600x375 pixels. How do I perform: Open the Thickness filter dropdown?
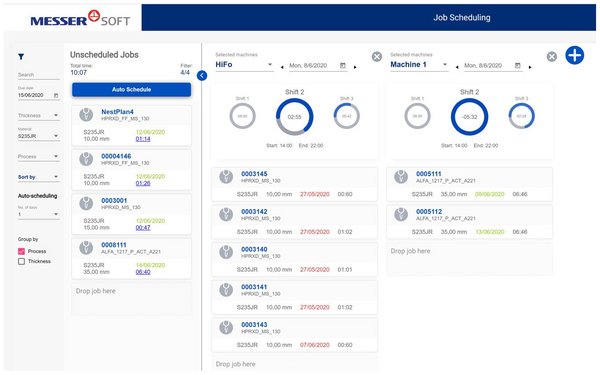pos(39,115)
